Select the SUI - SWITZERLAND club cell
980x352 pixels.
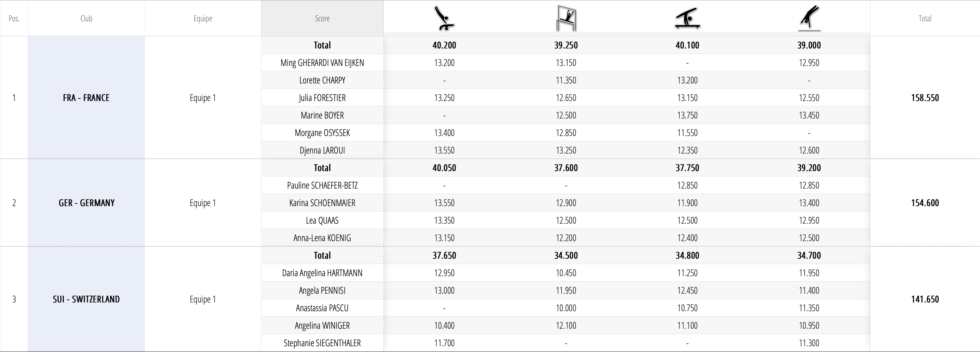coord(86,299)
